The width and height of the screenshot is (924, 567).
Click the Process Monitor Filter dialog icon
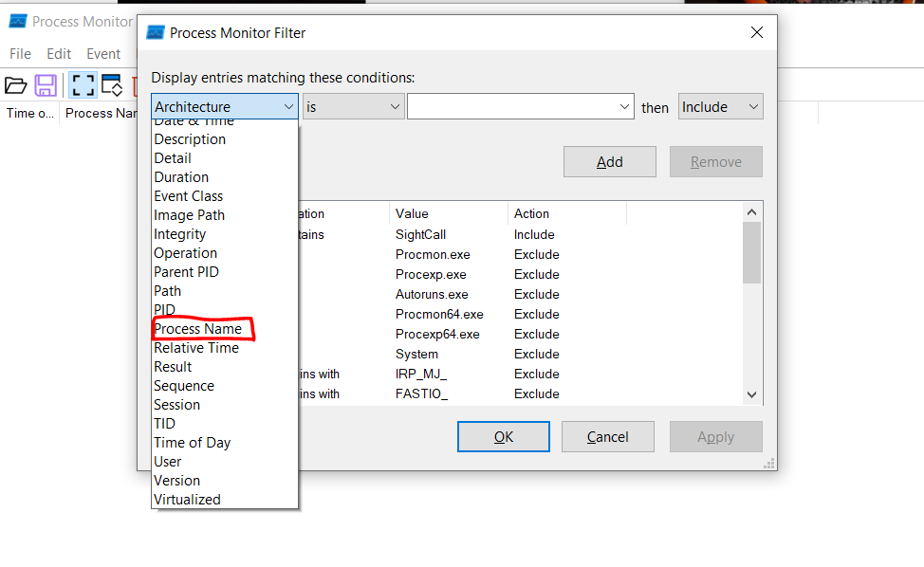click(156, 32)
